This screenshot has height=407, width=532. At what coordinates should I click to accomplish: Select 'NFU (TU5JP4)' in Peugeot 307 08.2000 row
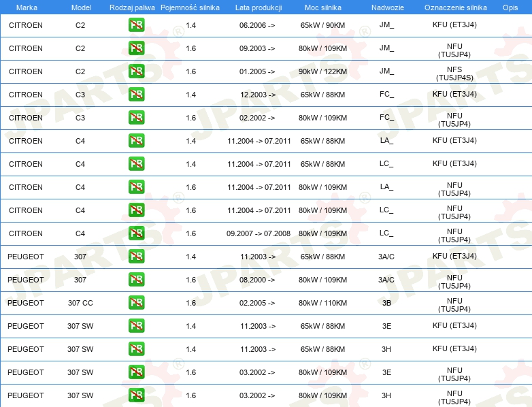click(454, 282)
